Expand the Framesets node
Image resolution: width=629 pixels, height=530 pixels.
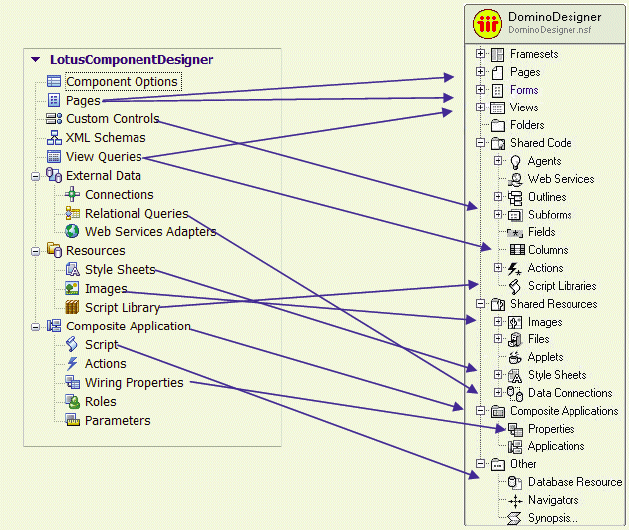(480, 53)
